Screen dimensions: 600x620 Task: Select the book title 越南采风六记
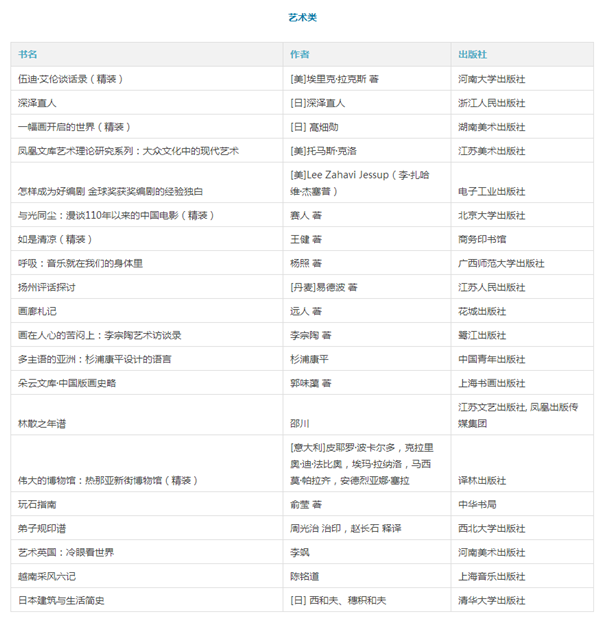[47, 577]
